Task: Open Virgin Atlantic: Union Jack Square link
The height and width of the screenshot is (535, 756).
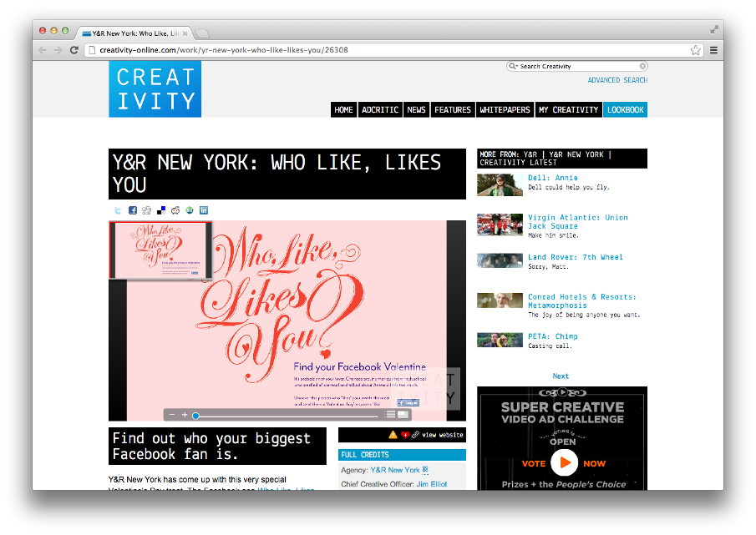Action: [x=577, y=221]
